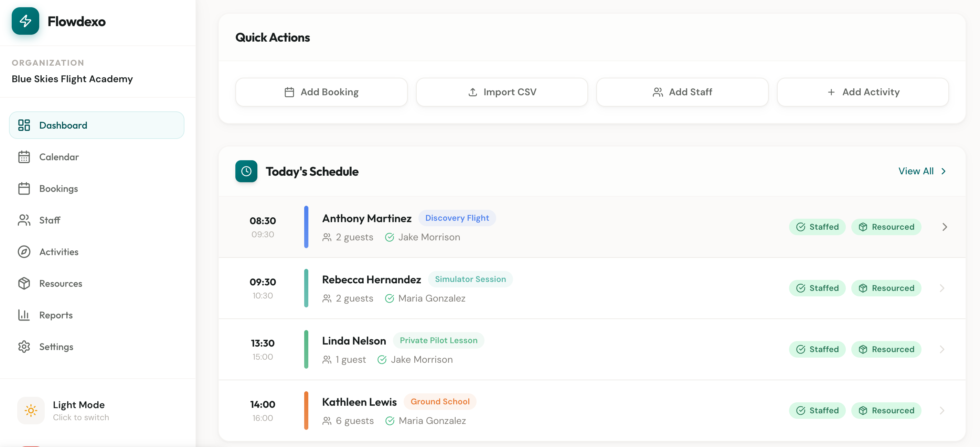
Task: Click the Staff people icon in sidebar
Action: point(24,220)
